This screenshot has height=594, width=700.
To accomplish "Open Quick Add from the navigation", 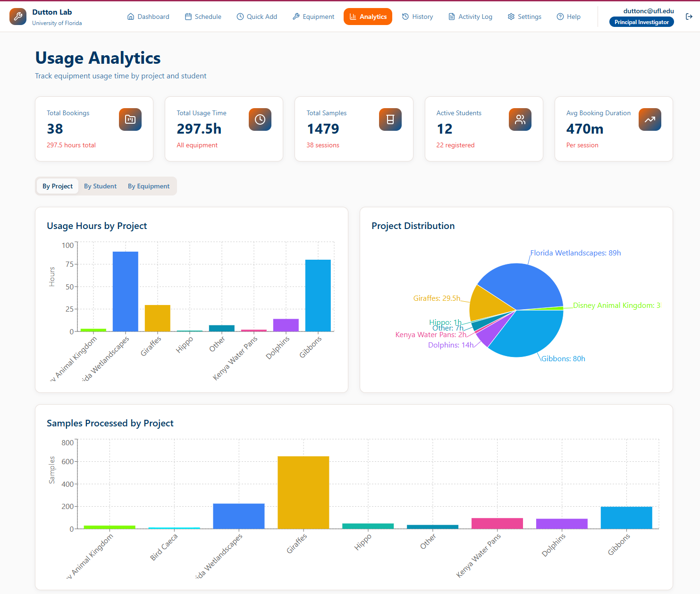I will [257, 17].
